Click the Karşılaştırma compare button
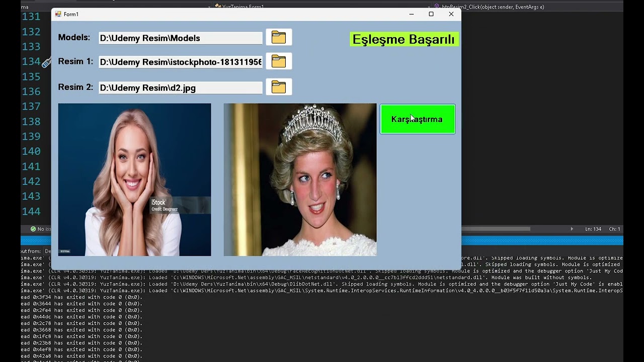The image size is (644, 362). [418, 119]
